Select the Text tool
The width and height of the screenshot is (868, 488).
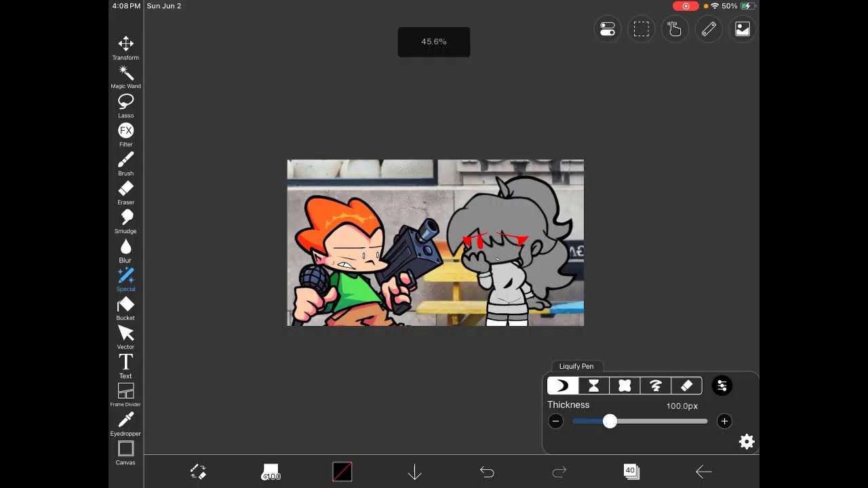click(x=125, y=367)
